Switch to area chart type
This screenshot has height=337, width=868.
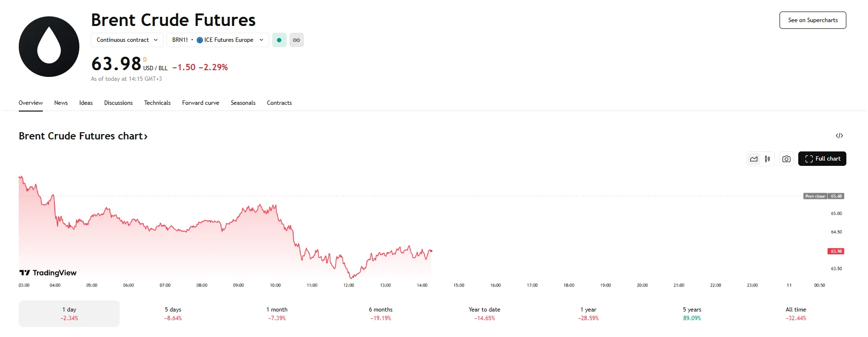pyautogui.click(x=754, y=159)
